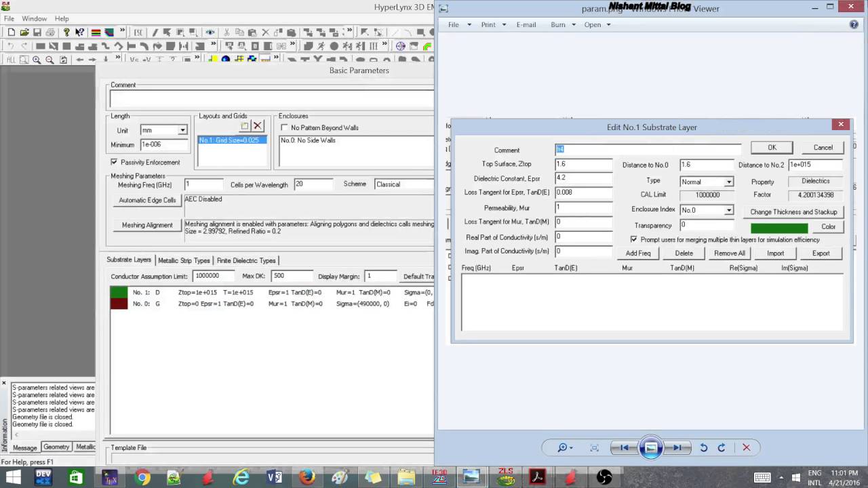Viewport: 868px width, 488px height.
Task: Click the Dielectric Constant Epsr field
Action: [x=583, y=178]
